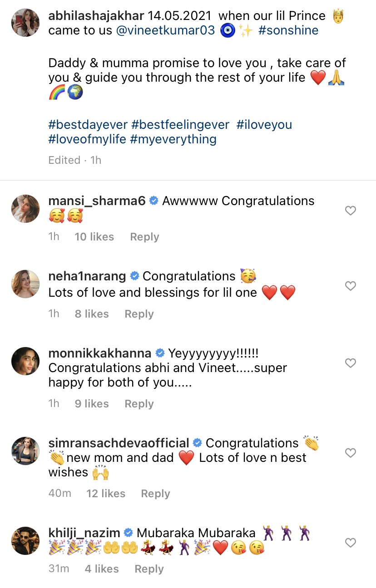Tap heart icon on simransachdevaofficial's comment
Image resolution: width=376 pixels, height=588 pixels.
350,453
